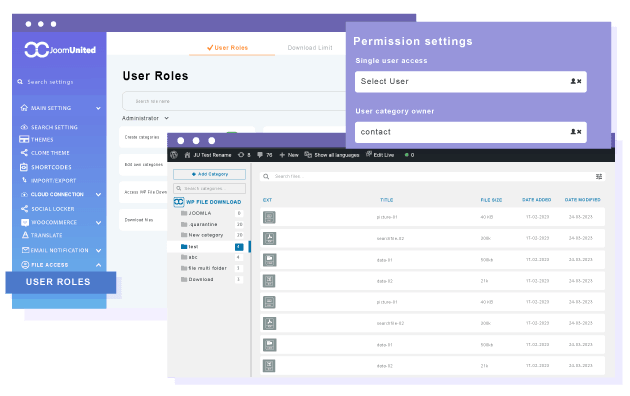
Task: Click the magnifier icon in Search files bar
Action: tap(266, 176)
